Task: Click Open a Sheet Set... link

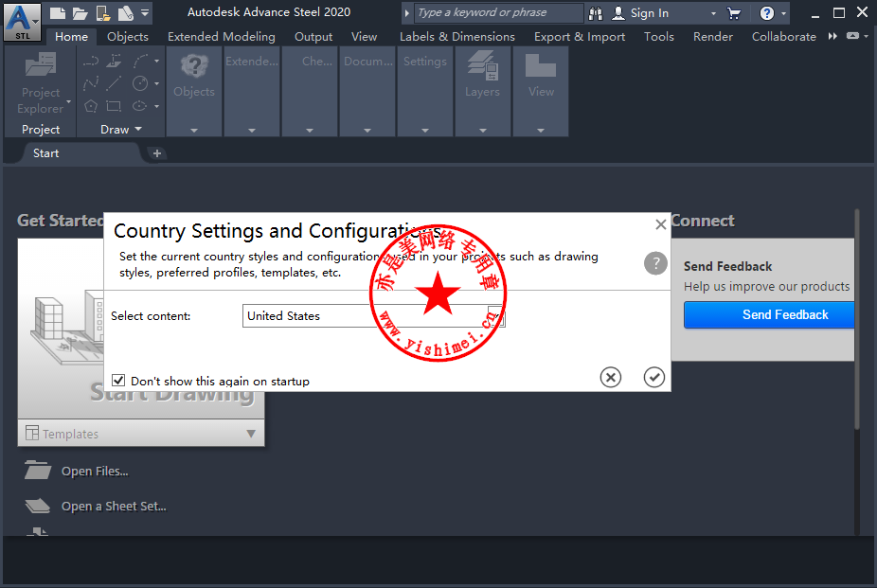Action: [114, 507]
